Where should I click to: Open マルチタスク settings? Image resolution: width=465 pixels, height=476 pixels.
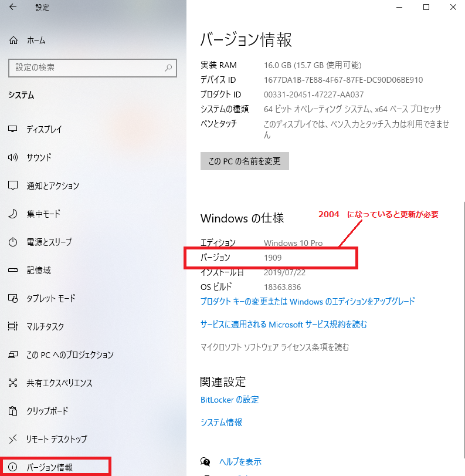pos(45,327)
